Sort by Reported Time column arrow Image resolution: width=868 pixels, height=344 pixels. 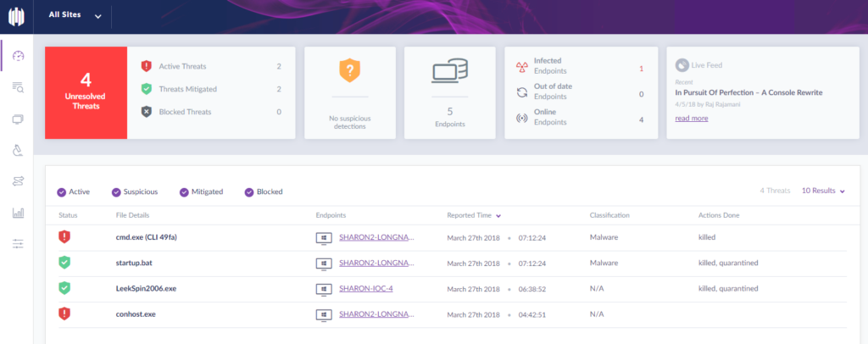498,216
